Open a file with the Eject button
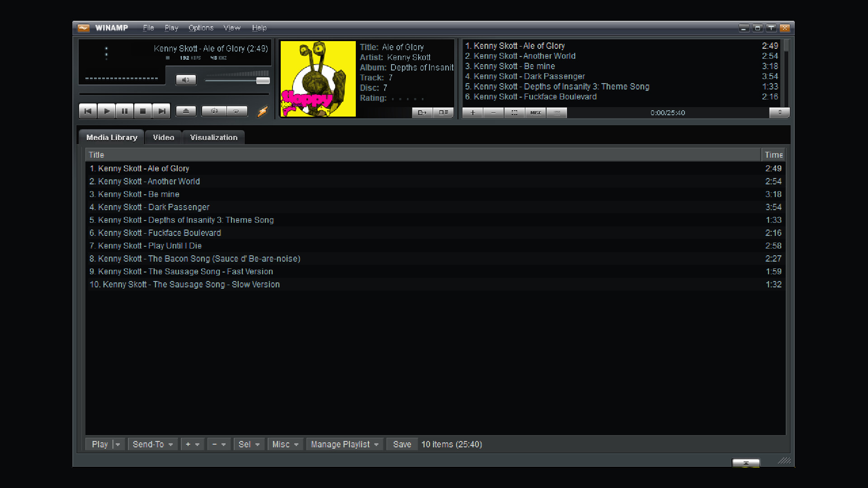The height and width of the screenshot is (488, 868). coord(186,111)
